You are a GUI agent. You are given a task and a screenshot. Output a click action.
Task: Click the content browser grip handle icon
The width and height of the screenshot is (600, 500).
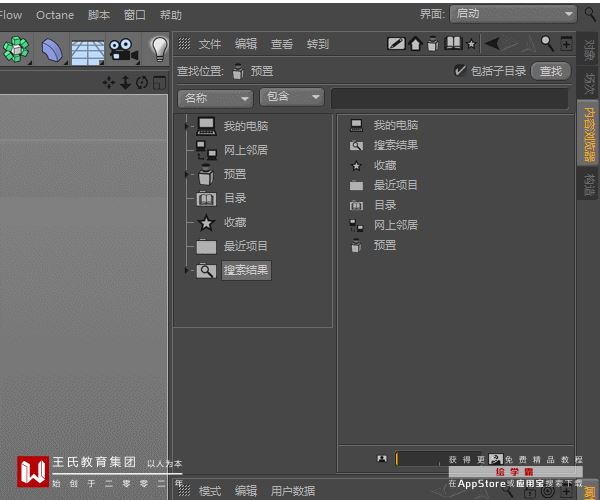tap(184, 44)
